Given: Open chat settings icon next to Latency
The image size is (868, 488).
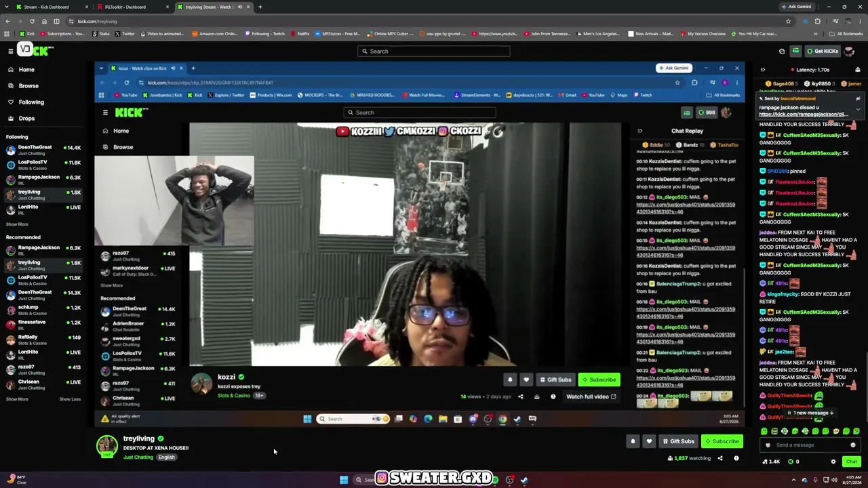Looking at the screenshot, I should 858,69.
